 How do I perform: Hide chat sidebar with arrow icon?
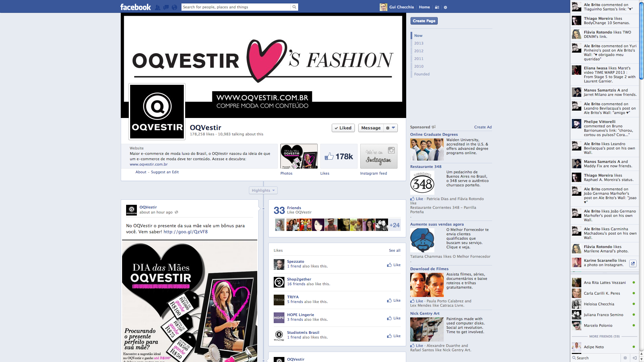[x=634, y=358]
